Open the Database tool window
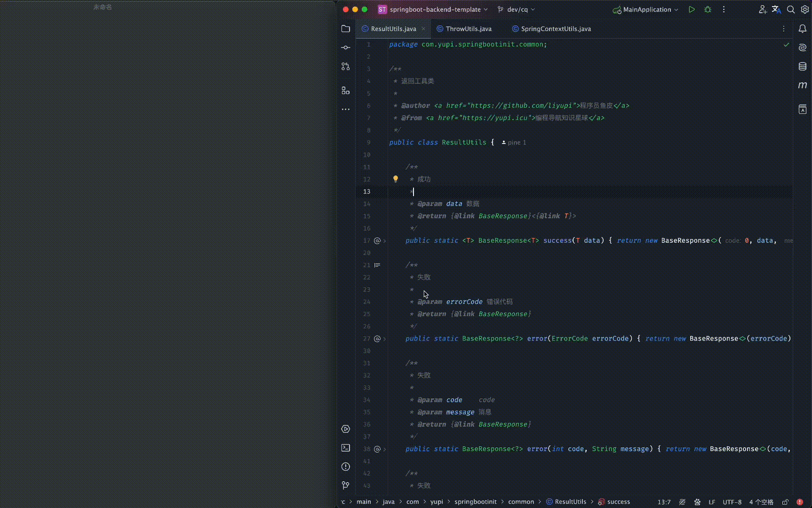The image size is (812, 508). (803, 66)
